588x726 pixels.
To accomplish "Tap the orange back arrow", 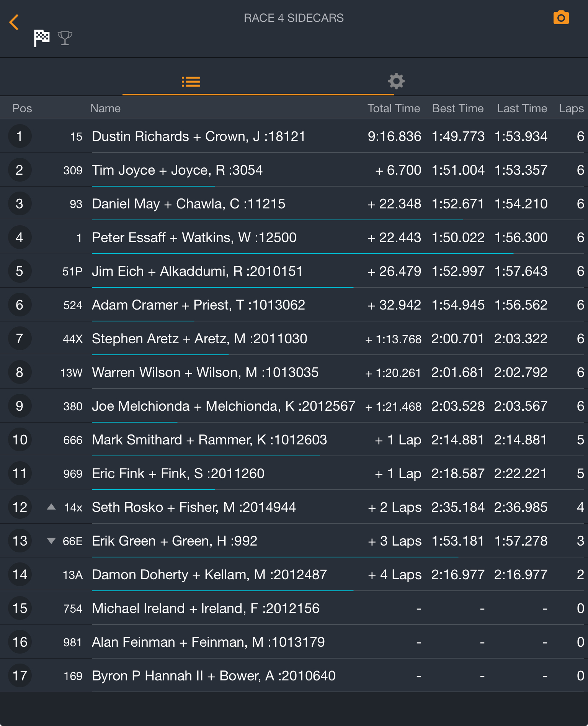I will tap(14, 22).
